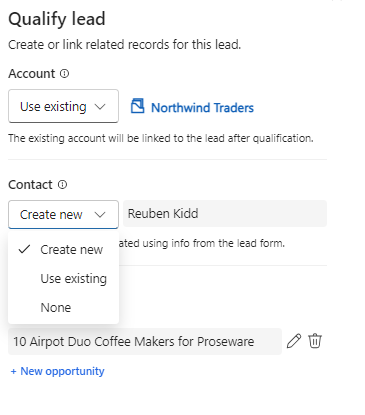
Task: Edit the opportunity with the pencil icon
Action: click(294, 341)
